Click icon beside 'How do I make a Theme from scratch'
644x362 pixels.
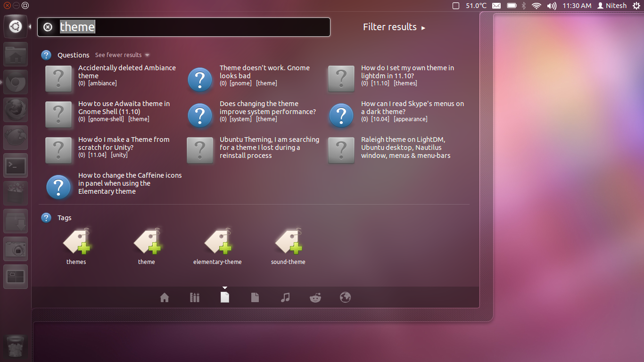tap(58, 150)
